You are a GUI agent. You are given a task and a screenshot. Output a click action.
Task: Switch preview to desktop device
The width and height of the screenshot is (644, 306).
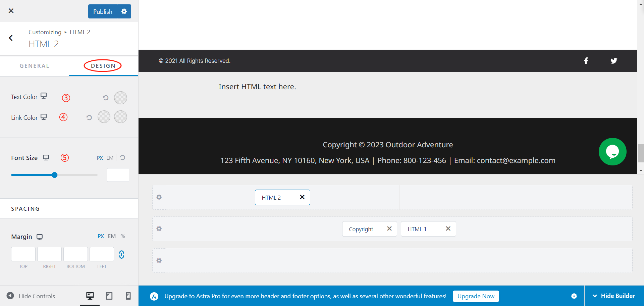[90, 296]
